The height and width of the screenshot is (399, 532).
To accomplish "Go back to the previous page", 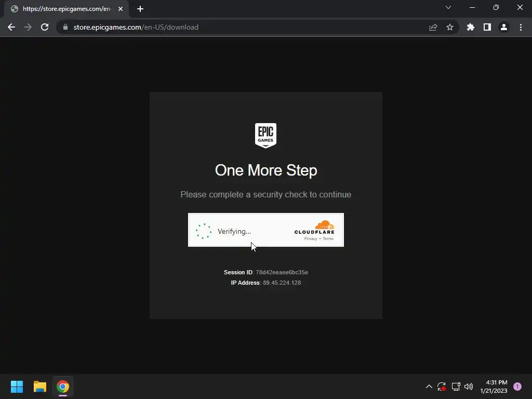I will 11,27.
